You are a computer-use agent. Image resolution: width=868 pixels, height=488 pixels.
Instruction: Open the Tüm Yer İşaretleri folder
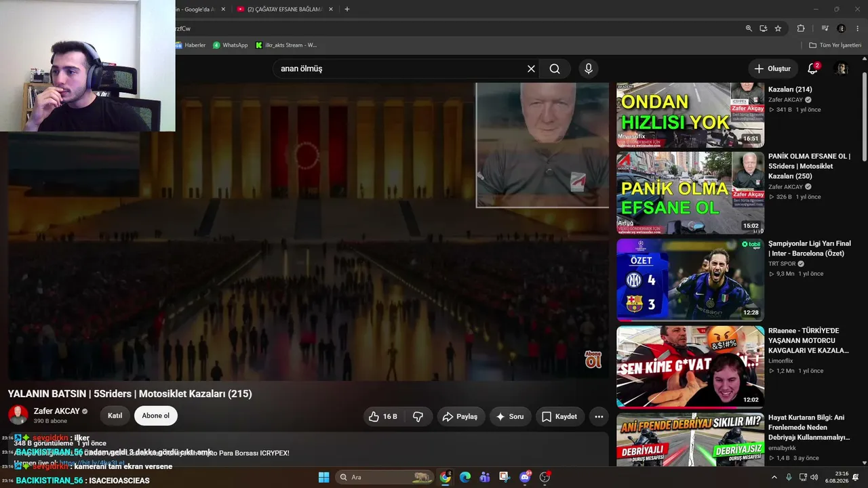tap(835, 45)
